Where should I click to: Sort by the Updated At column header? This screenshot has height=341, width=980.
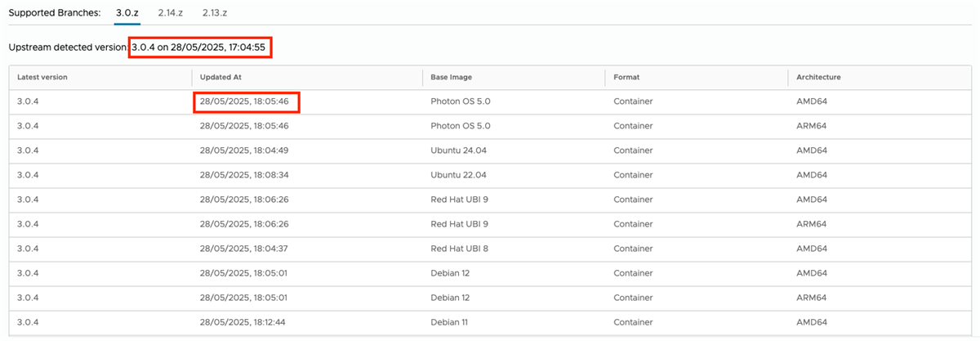220,77
